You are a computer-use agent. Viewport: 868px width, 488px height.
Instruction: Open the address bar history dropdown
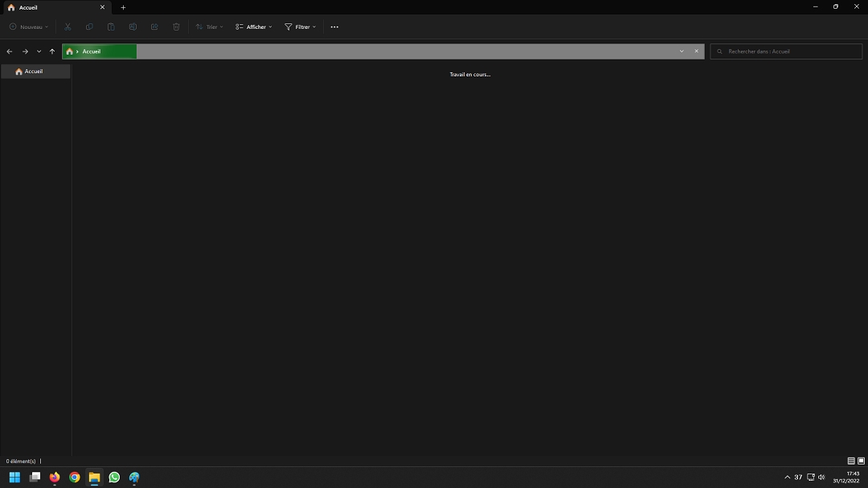(x=682, y=51)
